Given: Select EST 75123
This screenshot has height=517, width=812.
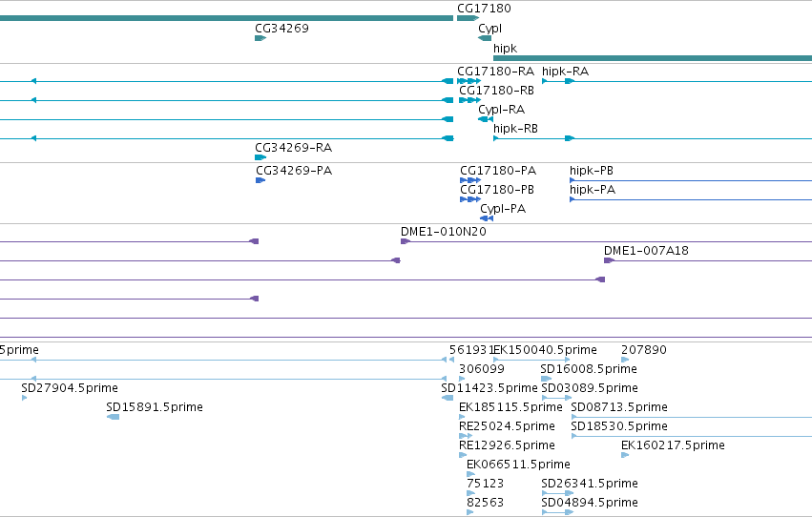Looking at the screenshot, I should click(486, 484).
